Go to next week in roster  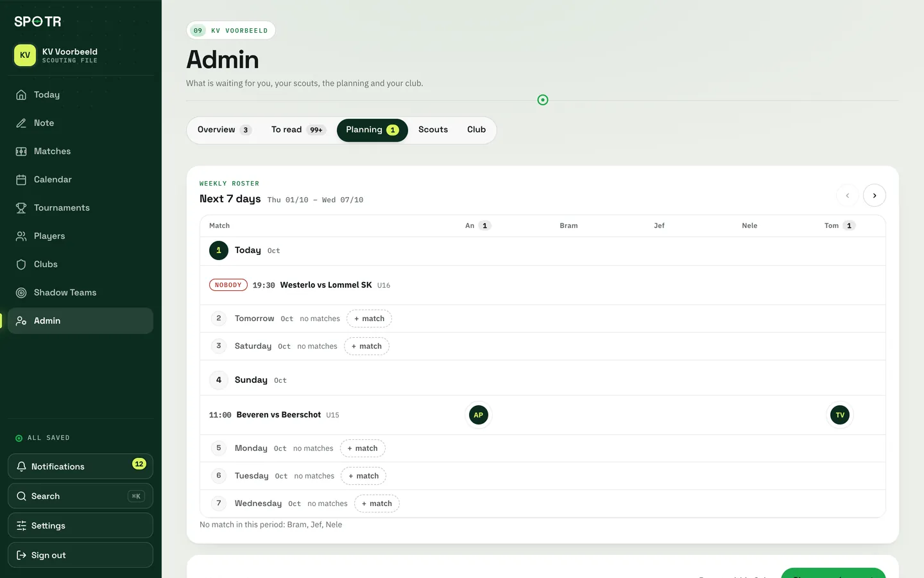click(875, 195)
